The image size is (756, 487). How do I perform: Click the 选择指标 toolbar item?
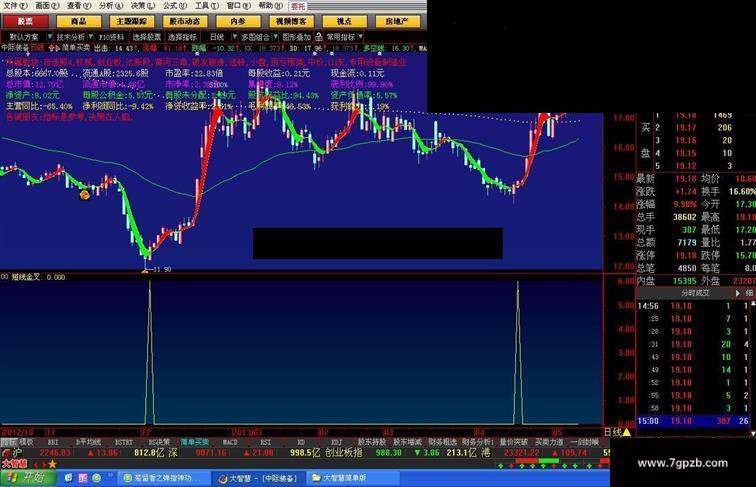tap(182, 37)
